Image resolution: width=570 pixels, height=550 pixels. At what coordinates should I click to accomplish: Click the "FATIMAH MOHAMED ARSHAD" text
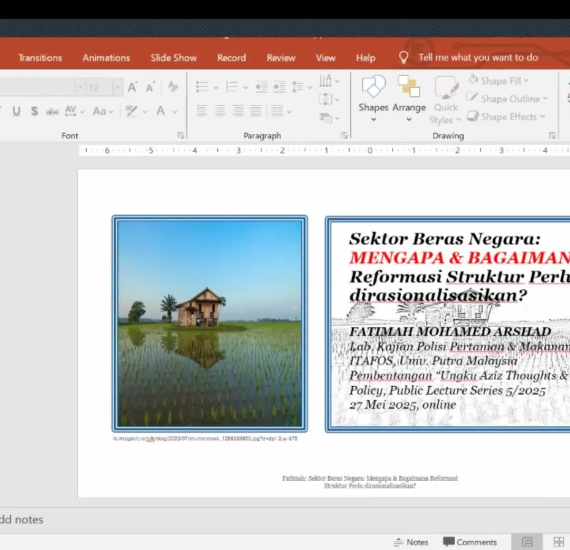(x=450, y=332)
